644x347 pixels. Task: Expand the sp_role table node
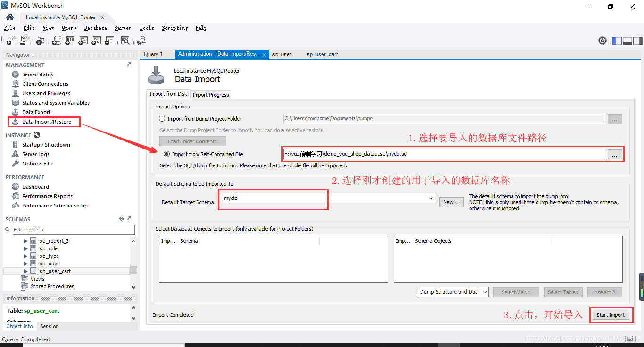[x=26, y=248]
